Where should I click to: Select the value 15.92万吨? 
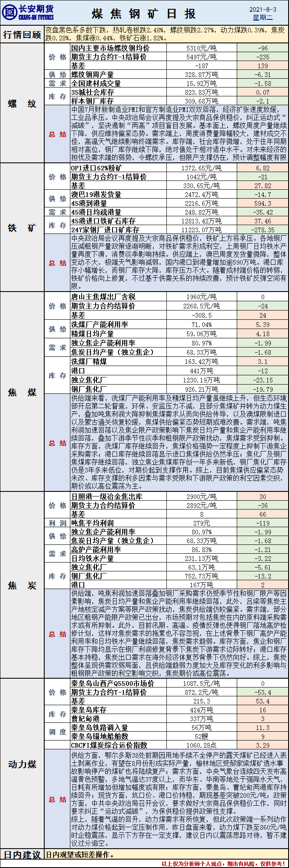click(201, 83)
